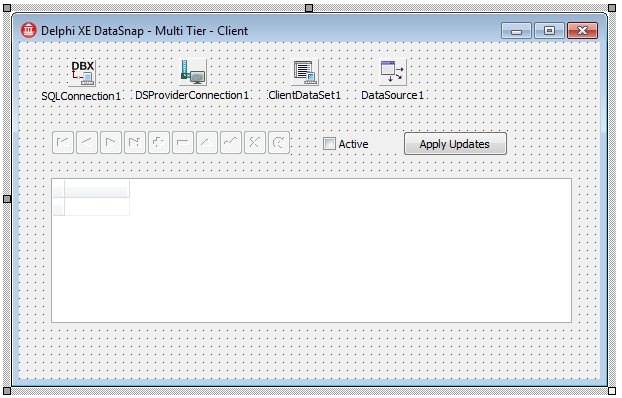Click the Apply Updates button
The width and height of the screenshot is (622, 398).
(x=455, y=144)
